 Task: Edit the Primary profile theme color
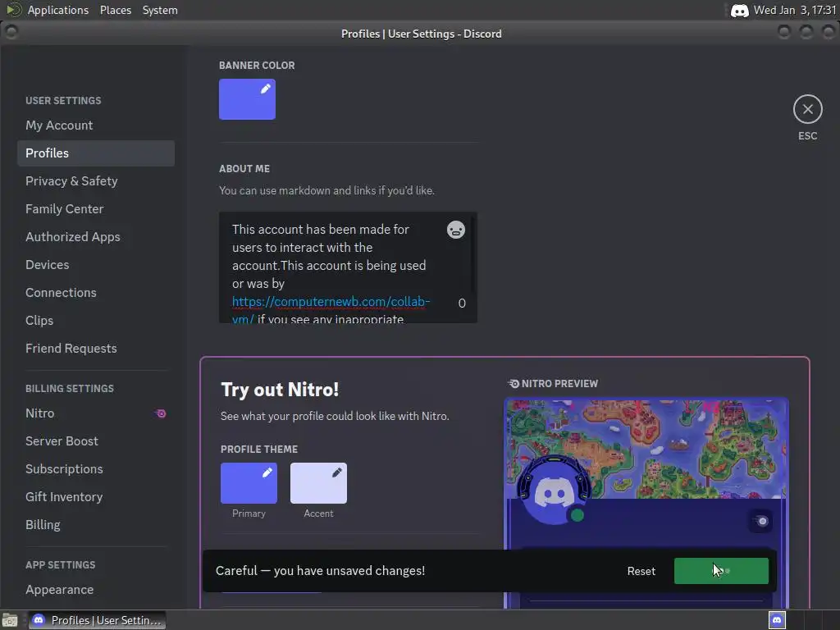pos(249,482)
